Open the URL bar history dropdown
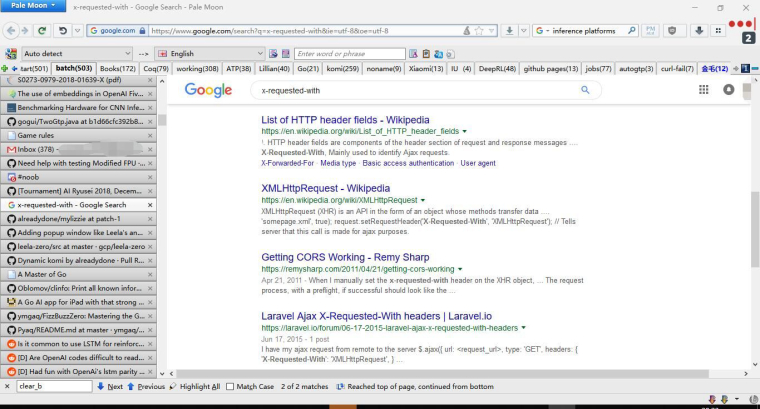The width and height of the screenshot is (760, 409). (491, 31)
